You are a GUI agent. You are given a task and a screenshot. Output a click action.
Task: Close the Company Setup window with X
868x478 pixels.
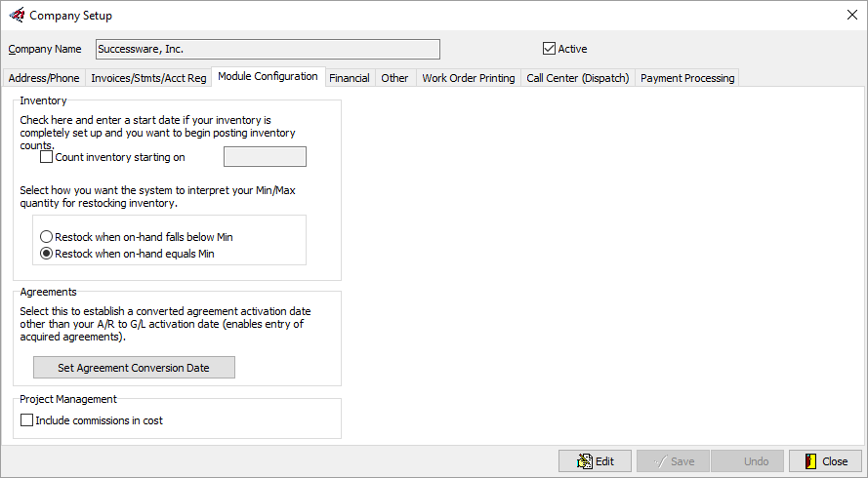[x=852, y=15]
